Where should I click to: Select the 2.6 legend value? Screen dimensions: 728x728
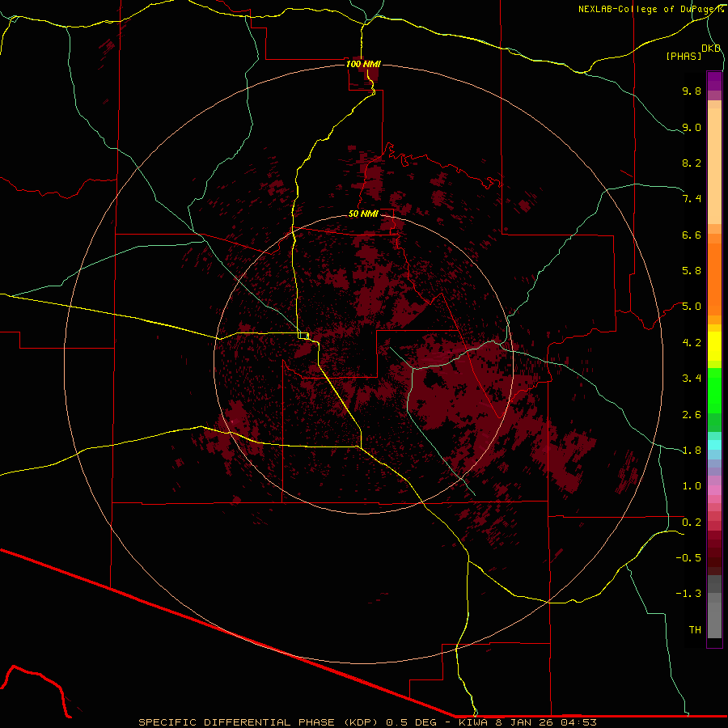692,415
